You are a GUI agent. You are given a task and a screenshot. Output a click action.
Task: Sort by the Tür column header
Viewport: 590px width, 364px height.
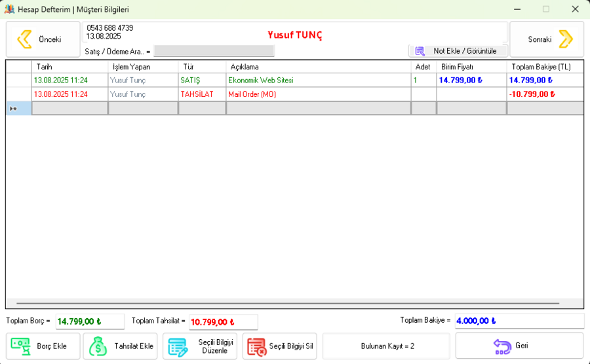(x=202, y=67)
